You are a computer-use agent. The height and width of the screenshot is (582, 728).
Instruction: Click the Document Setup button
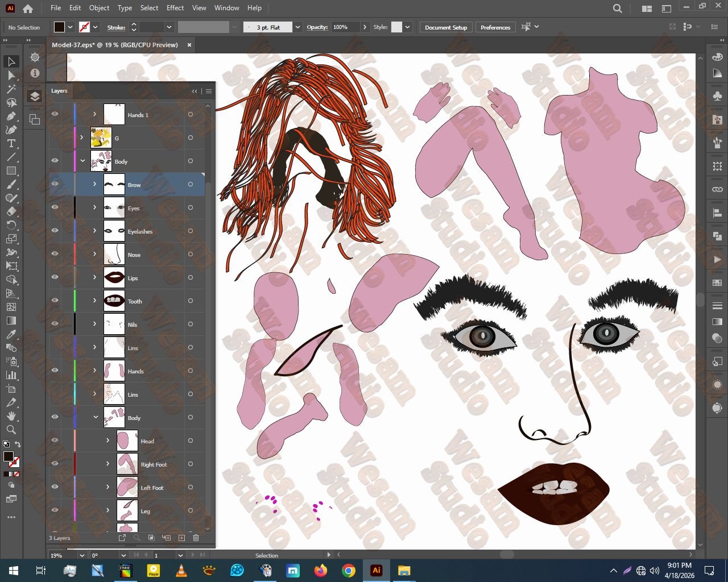tap(446, 27)
